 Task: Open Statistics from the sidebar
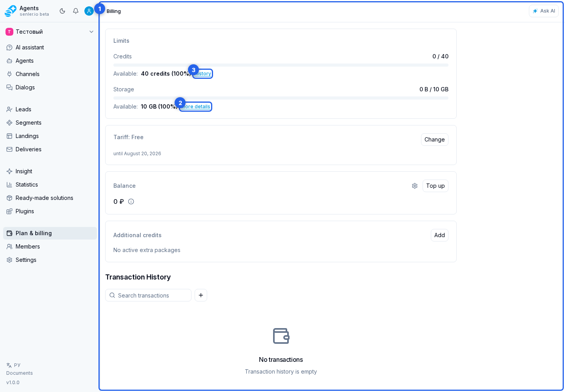pyautogui.click(x=50, y=185)
